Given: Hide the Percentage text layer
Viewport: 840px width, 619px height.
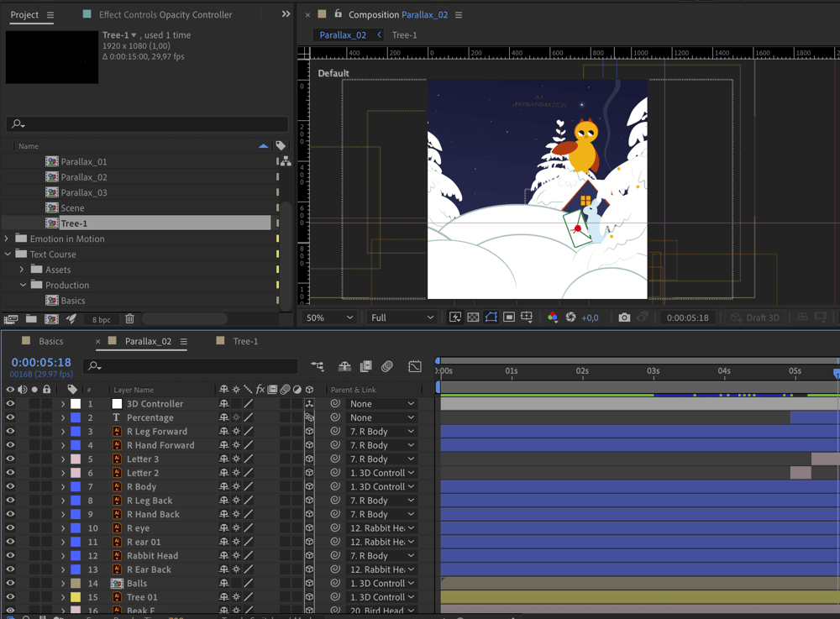Looking at the screenshot, I should 10,417.
